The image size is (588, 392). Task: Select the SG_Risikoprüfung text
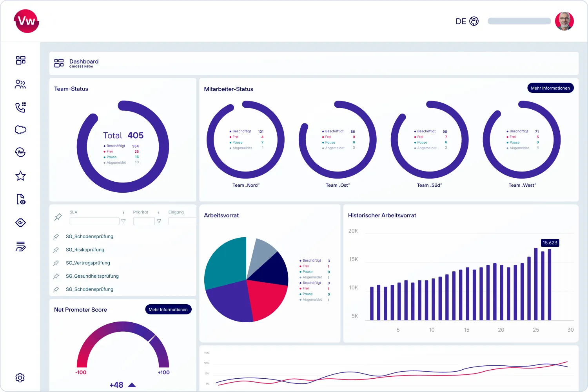tap(85, 250)
